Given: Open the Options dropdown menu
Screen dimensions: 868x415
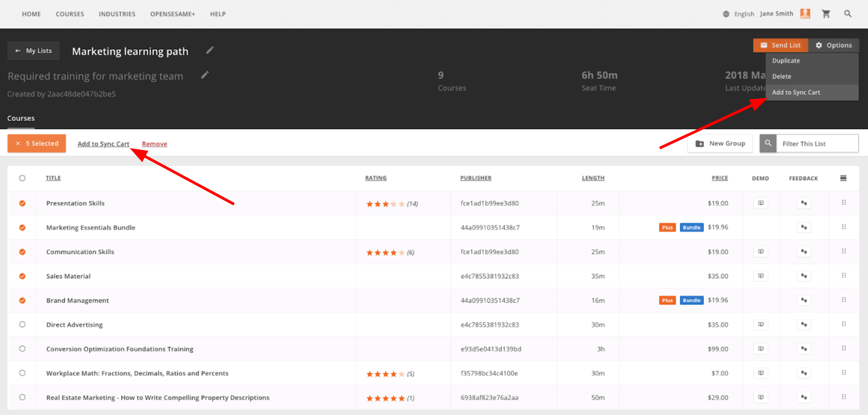Looking at the screenshot, I should (x=834, y=45).
